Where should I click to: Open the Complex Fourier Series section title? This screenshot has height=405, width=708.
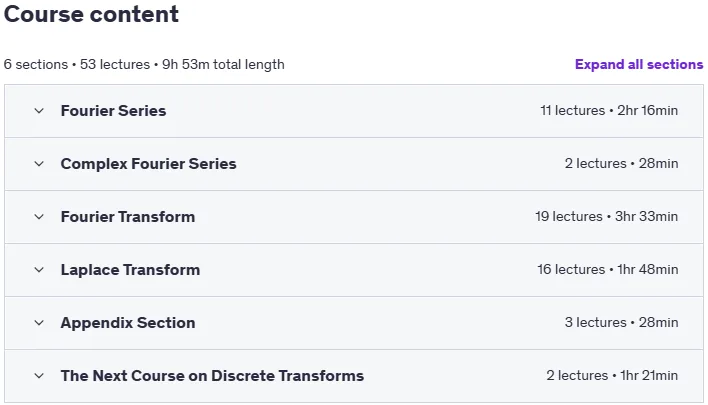149,164
